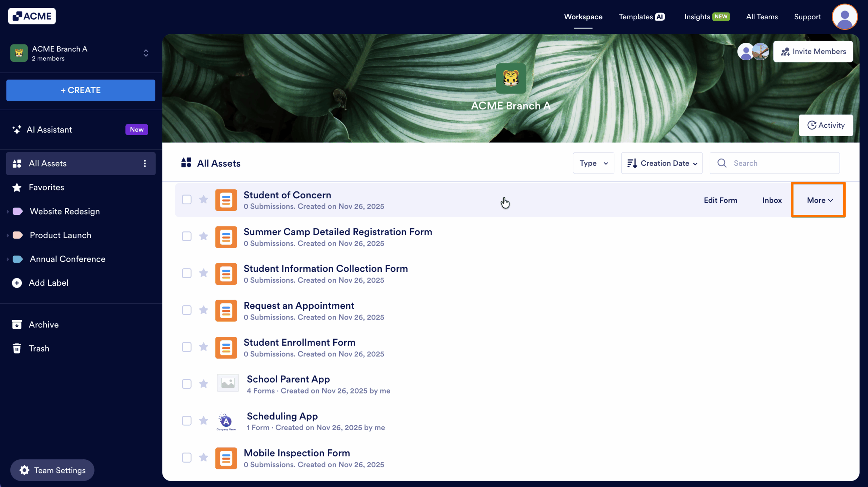The height and width of the screenshot is (487, 868).
Task: Open the Trash section
Action: coord(39,348)
